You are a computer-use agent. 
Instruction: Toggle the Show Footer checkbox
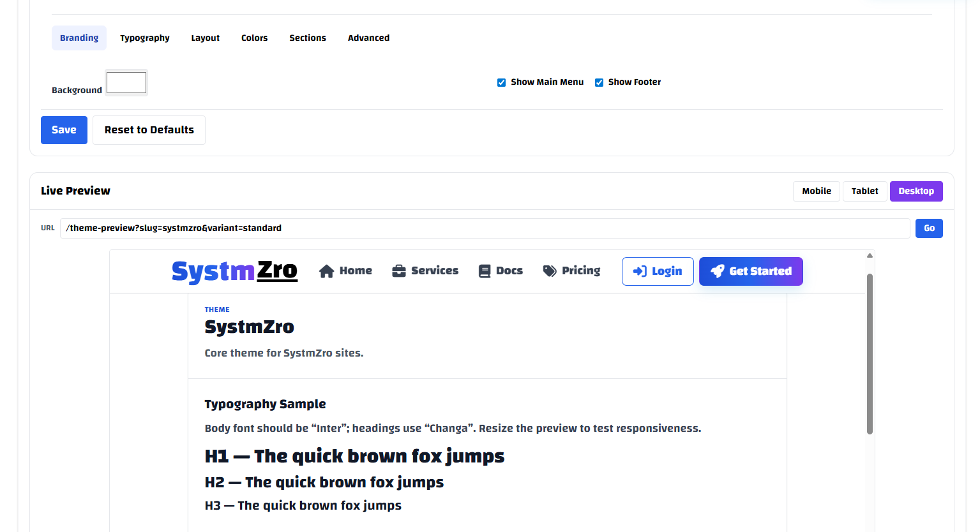point(599,82)
